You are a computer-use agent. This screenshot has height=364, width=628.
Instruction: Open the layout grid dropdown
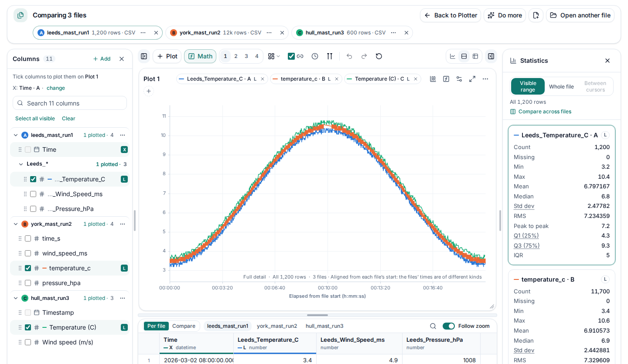[x=274, y=56]
